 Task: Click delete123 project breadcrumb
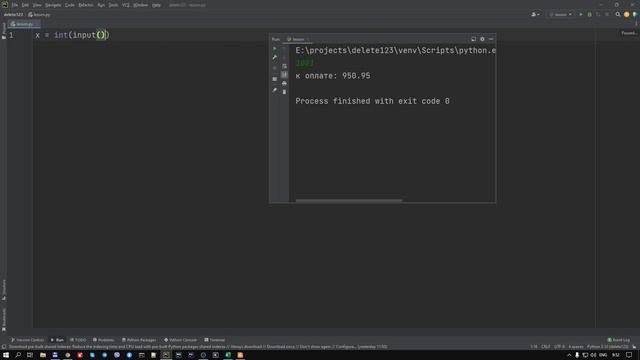click(x=13, y=14)
